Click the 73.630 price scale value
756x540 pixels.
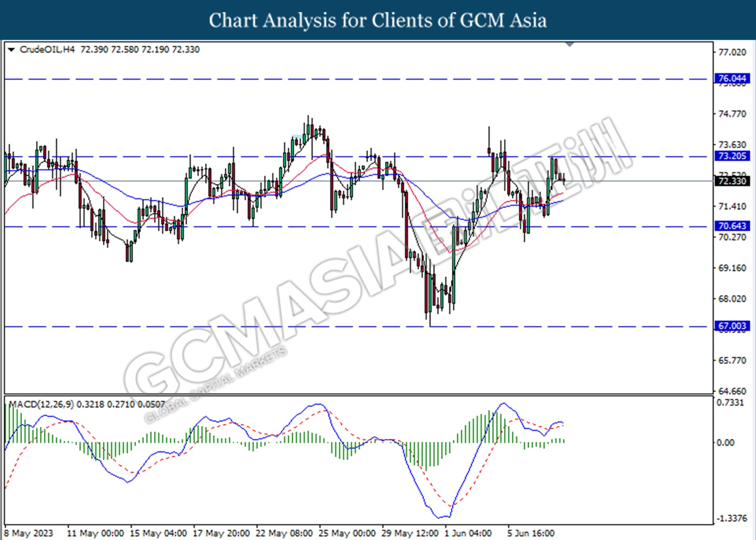(732, 144)
